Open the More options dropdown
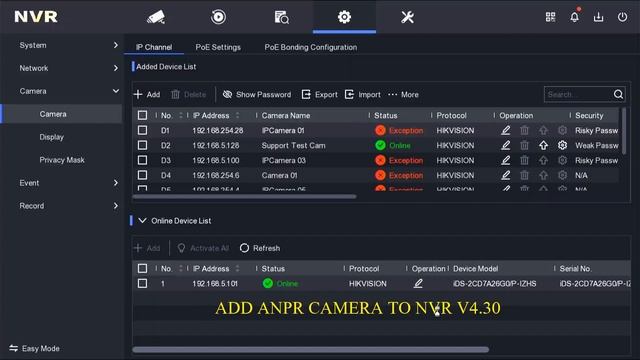The height and width of the screenshot is (360, 640). click(x=403, y=94)
